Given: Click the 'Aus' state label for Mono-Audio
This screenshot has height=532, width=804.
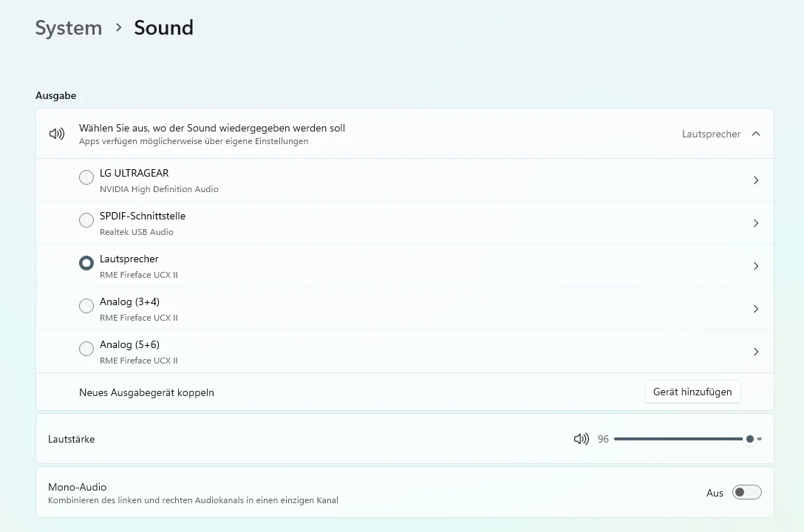Looking at the screenshot, I should tap(715, 493).
